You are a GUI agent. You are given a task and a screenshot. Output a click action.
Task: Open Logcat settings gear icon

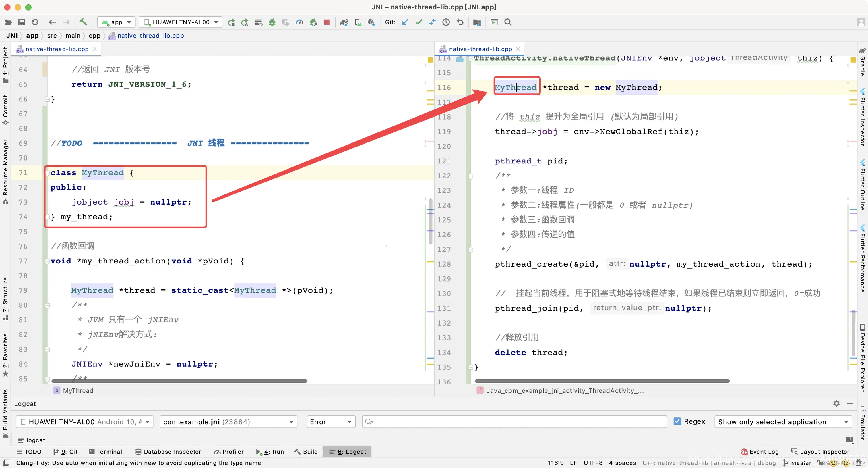tap(836, 403)
